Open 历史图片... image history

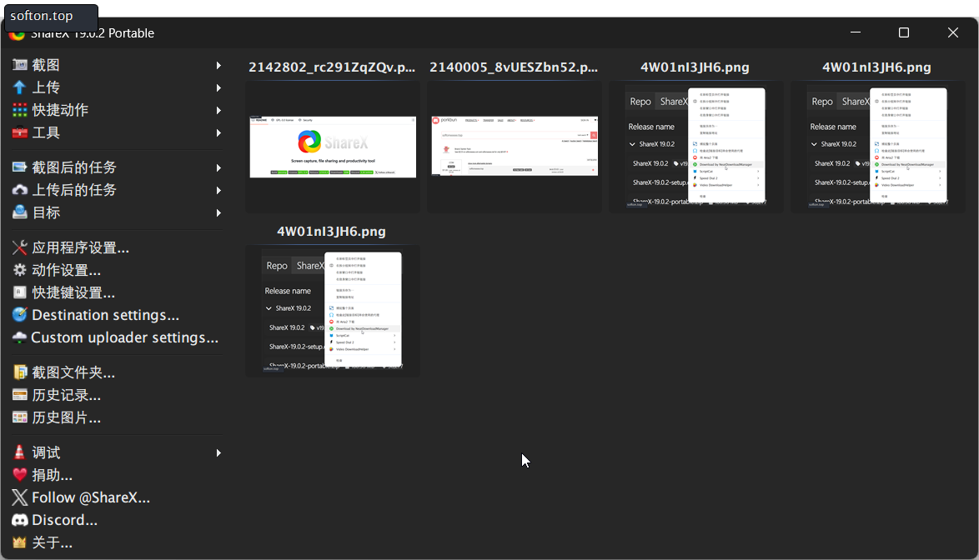(117, 417)
